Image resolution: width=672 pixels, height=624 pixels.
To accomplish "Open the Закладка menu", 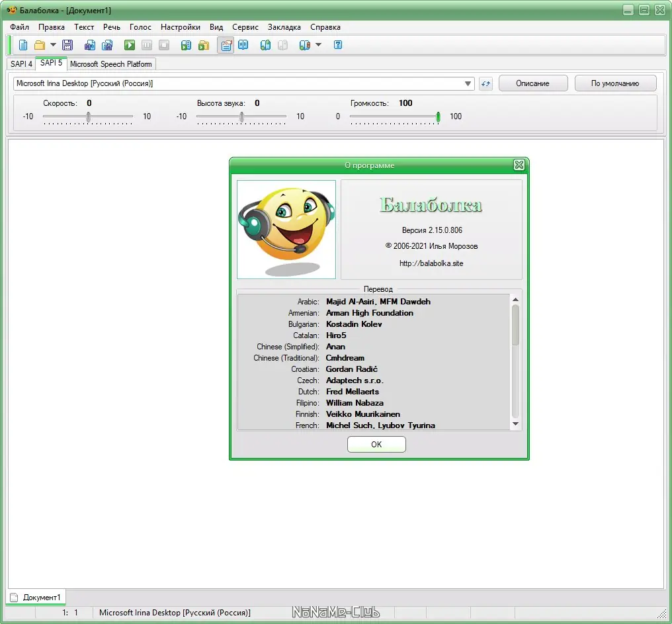I will (x=284, y=27).
